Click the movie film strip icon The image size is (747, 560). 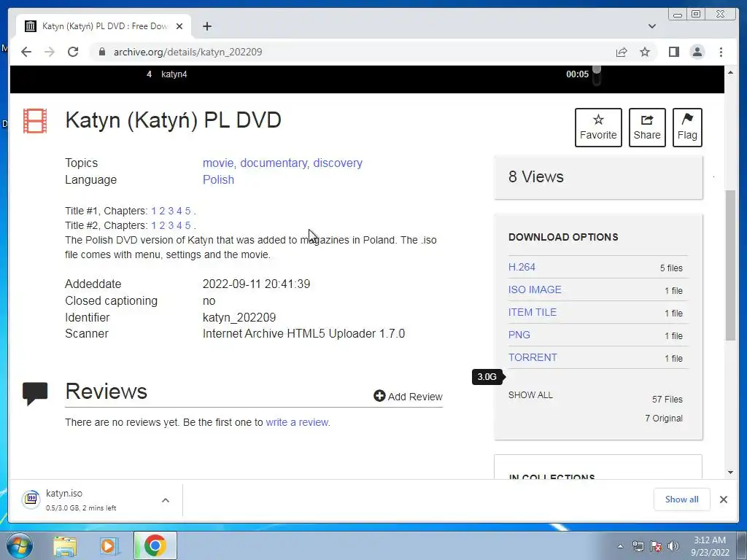35,121
